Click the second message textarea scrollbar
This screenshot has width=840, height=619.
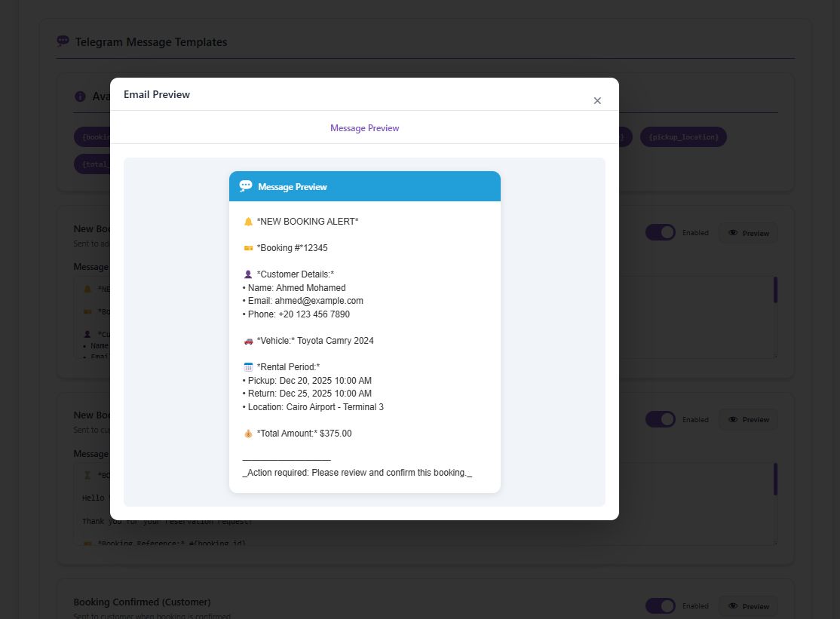(775, 480)
